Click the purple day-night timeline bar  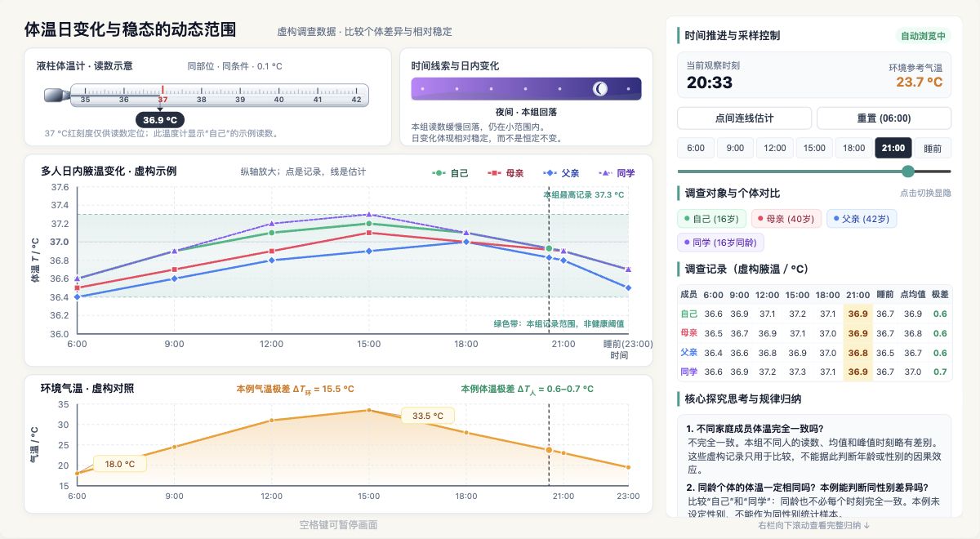click(526, 88)
